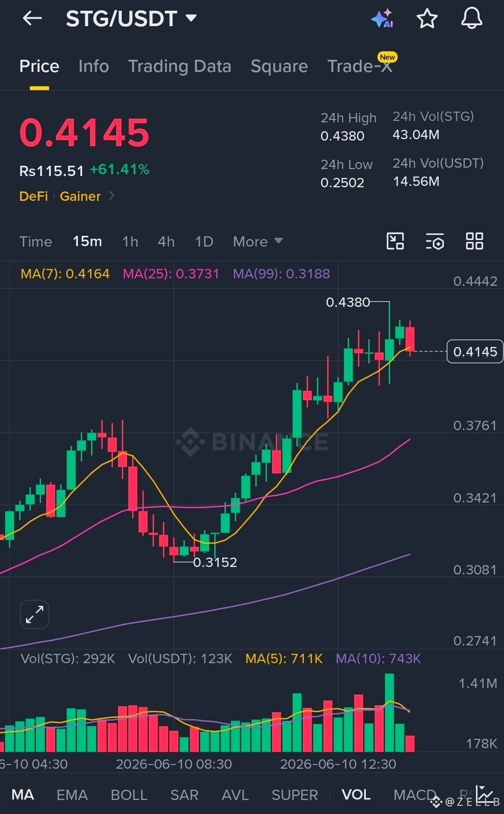504x814 pixels.
Task: Tap the MA(7): 0.4164 legend
Action: [65, 274]
